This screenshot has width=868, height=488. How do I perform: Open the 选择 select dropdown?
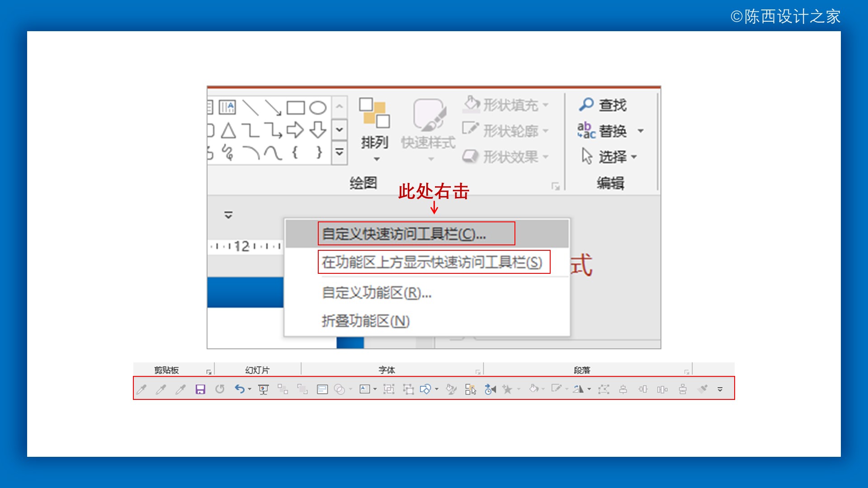(609, 157)
